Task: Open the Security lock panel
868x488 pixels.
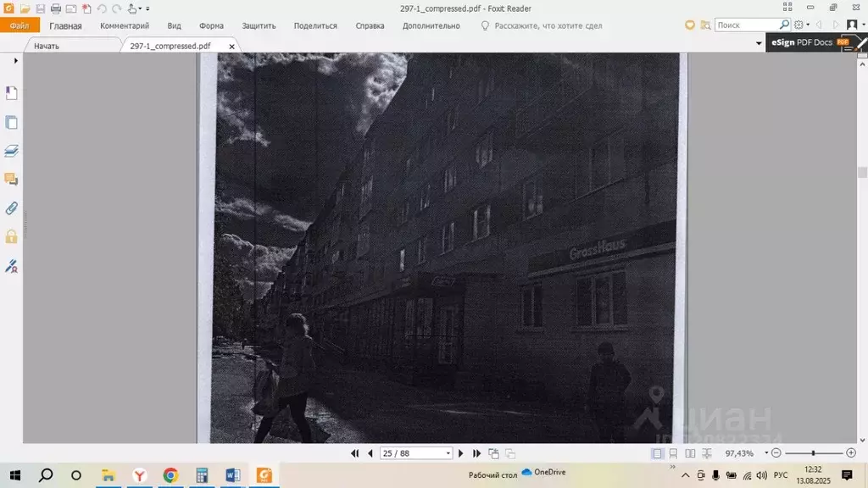Action: (x=11, y=237)
